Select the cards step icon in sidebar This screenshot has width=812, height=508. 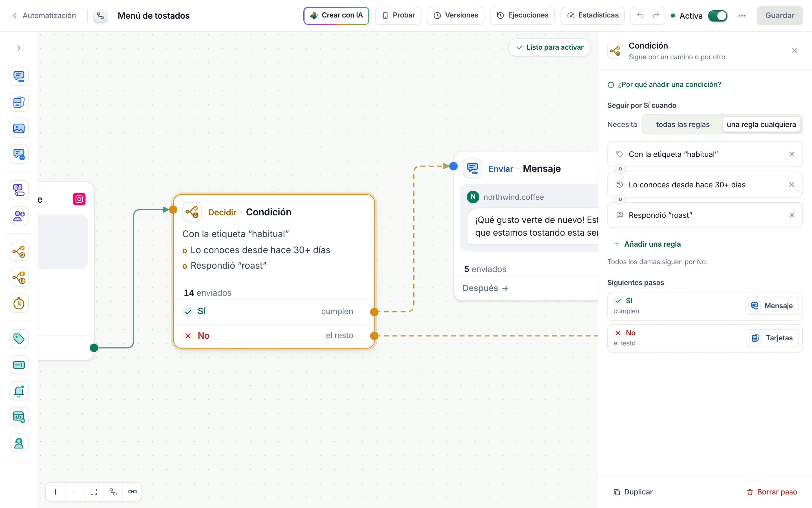(19, 102)
